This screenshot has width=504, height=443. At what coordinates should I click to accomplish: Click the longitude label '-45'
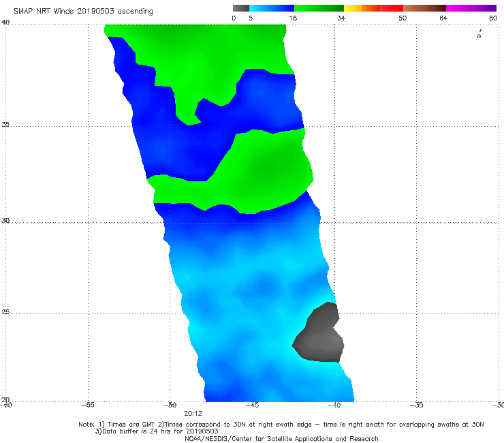pos(252,405)
